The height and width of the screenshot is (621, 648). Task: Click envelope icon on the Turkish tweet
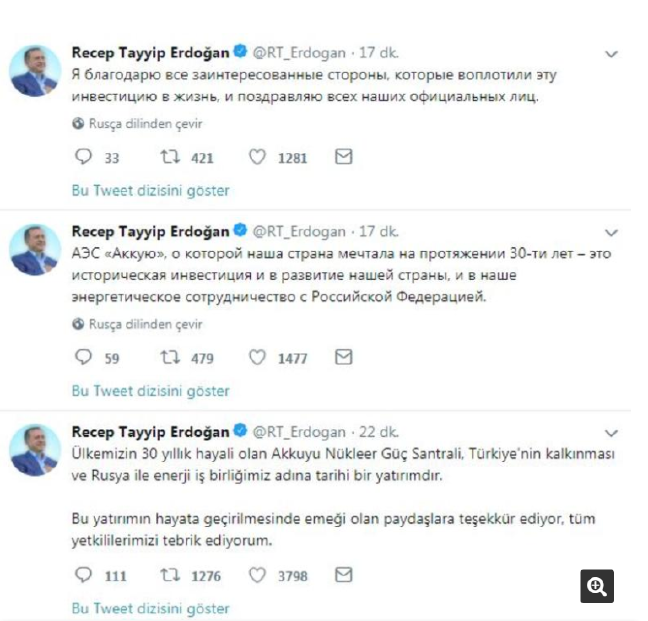[x=343, y=575]
